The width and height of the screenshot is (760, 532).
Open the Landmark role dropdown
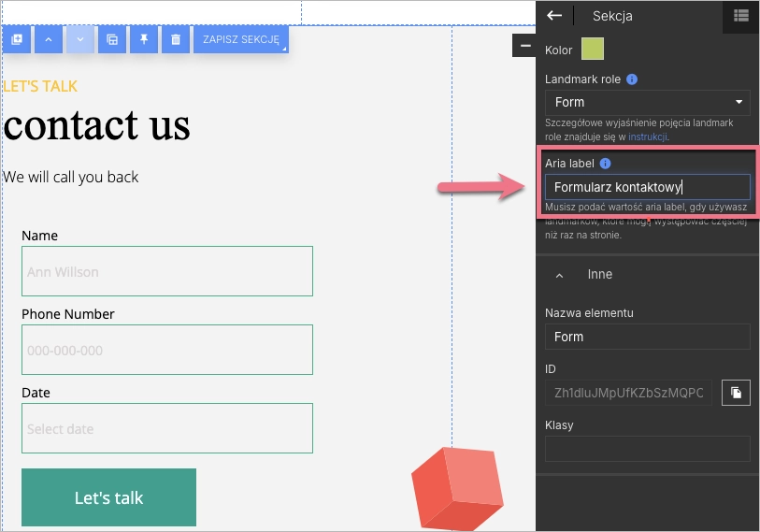click(647, 102)
